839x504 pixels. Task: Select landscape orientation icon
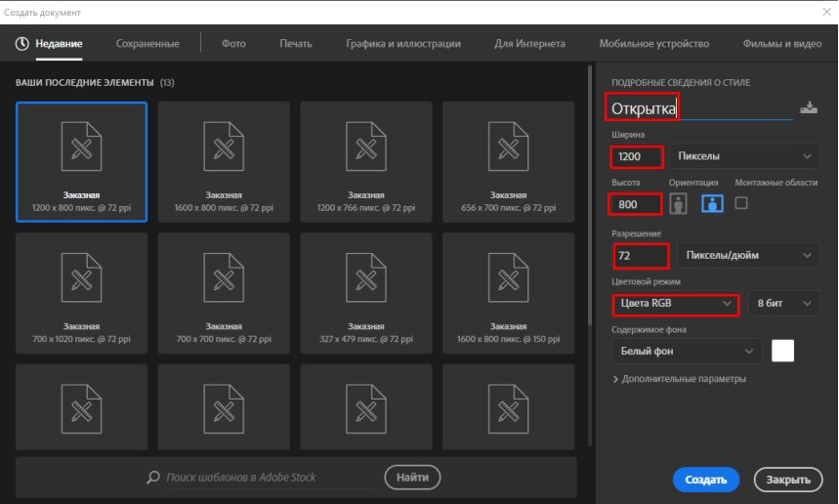click(712, 203)
